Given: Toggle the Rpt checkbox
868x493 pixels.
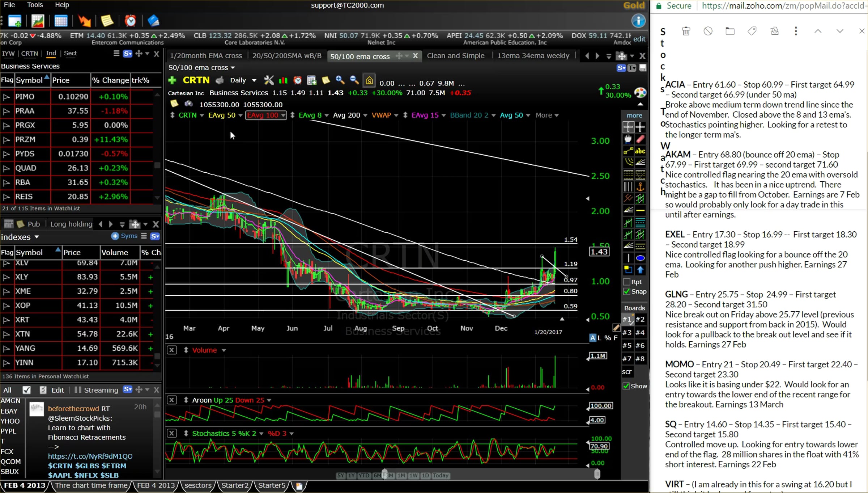Looking at the screenshot, I should (627, 282).
